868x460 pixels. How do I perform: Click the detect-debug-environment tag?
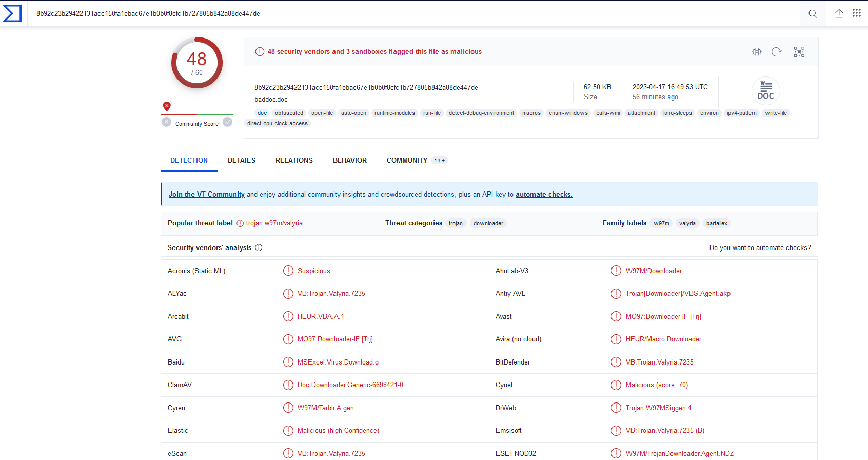pyautogui.click(x=481, y=113)
